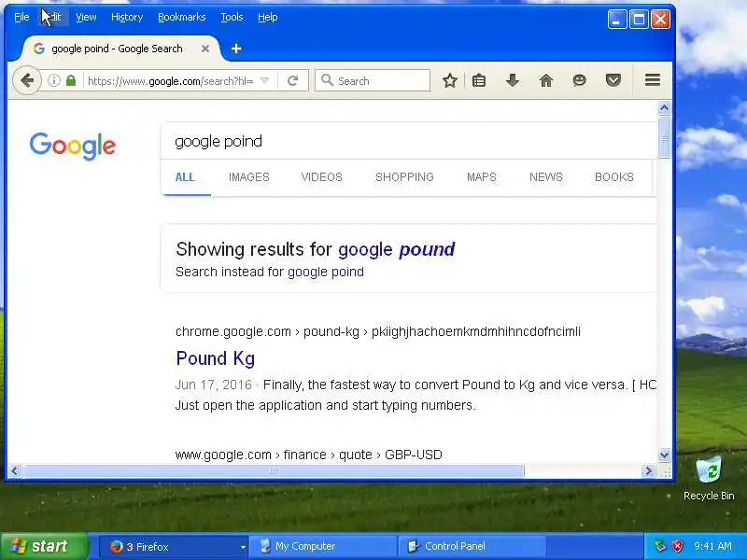Open the History menu
The width and height of the screenshot is (747, 560).
[x=127, y=17]
